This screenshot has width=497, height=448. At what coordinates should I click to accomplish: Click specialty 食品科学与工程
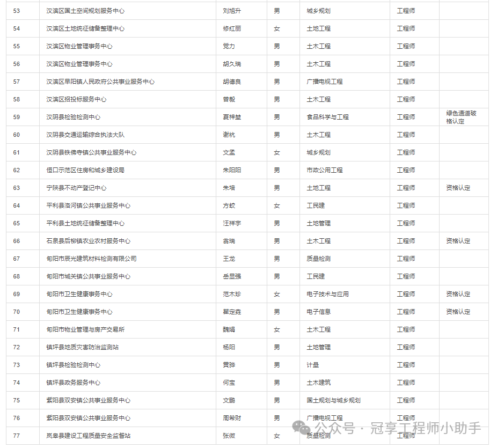point(327,117)
